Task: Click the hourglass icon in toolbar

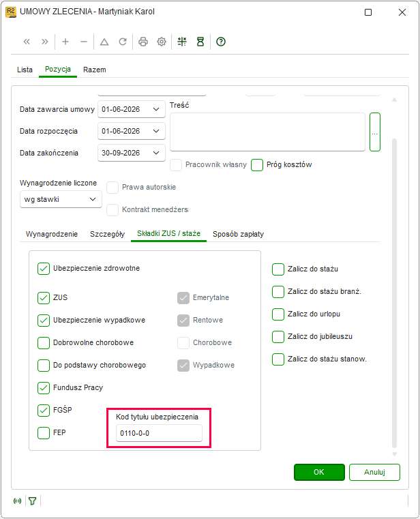Action: [x=200, y=42]
